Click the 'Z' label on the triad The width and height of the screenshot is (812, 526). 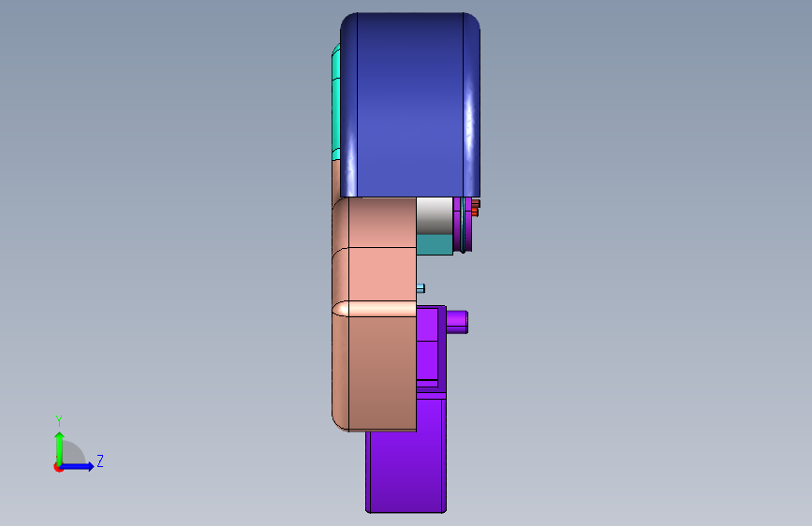tap(100, 460)
